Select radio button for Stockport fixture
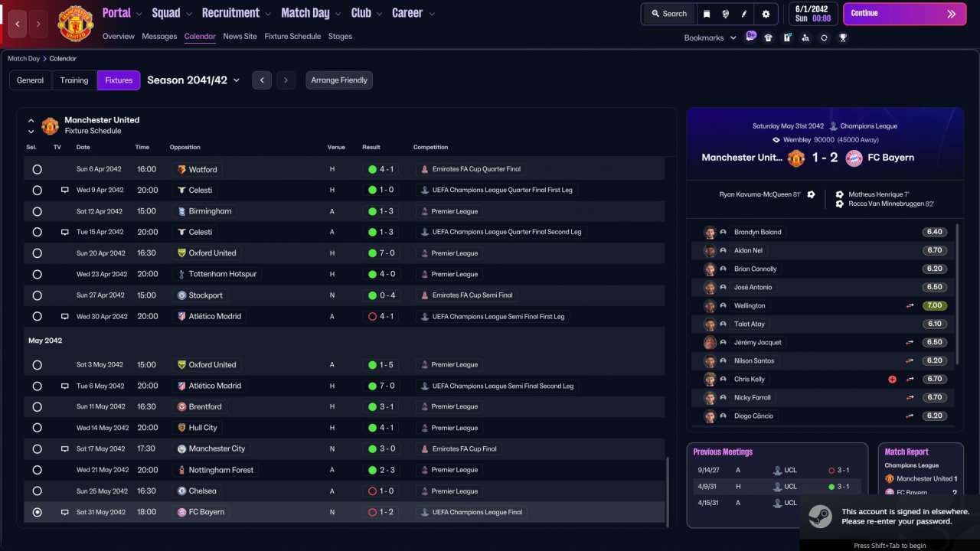The height and width of the screenshot is (551, 980). click(38, 295)
